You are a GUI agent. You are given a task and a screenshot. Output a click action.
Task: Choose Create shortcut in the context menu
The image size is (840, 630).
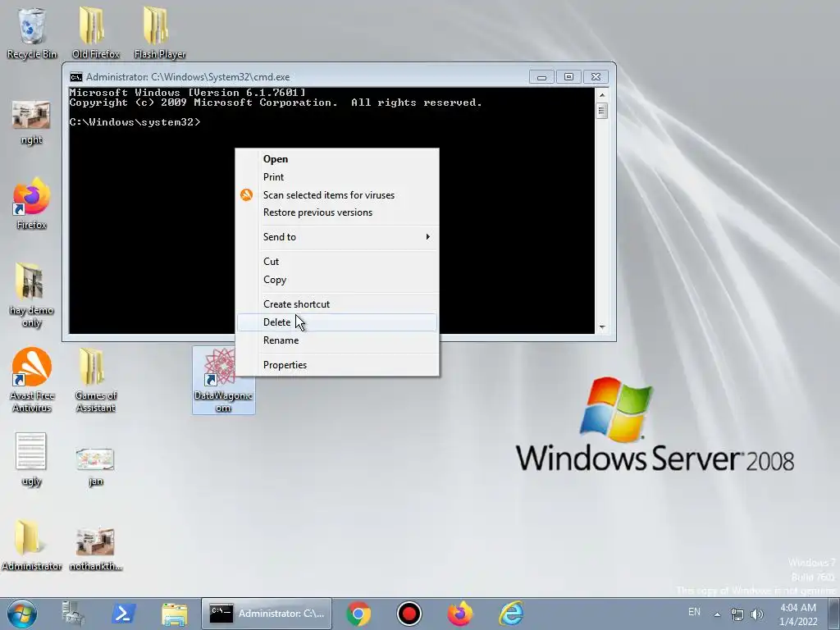pyautogui.click(x=337, y=304)
